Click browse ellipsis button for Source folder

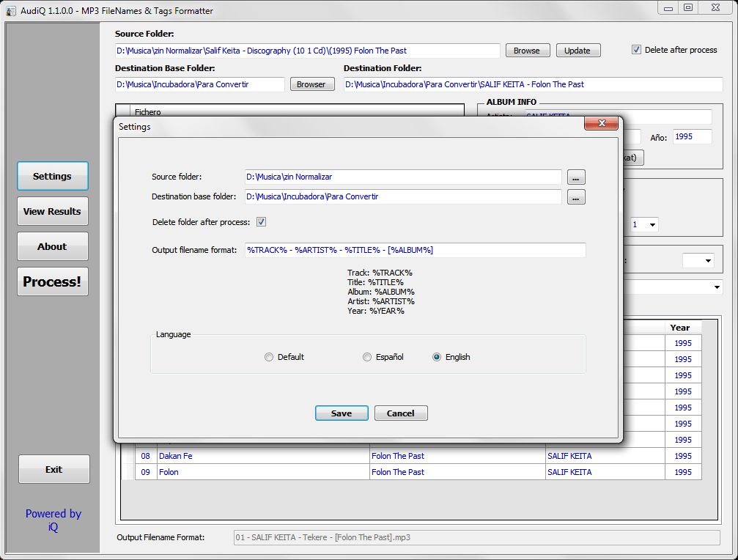(x=576, y=177)
